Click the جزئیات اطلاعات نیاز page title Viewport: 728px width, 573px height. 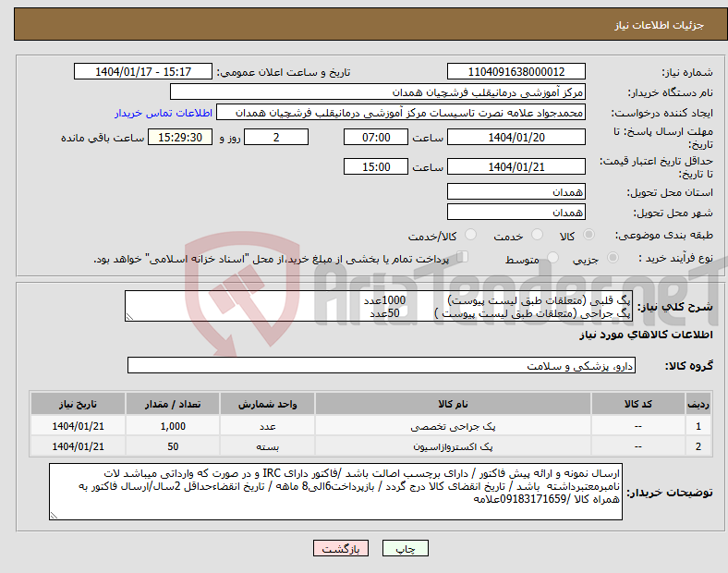point(659,25)
